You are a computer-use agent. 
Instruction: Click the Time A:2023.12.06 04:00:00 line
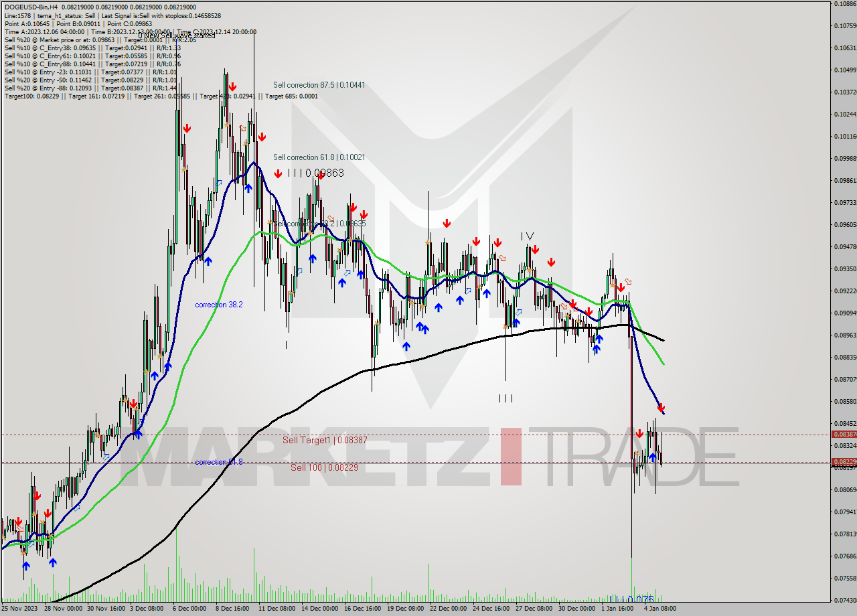[x=130, y=31]
